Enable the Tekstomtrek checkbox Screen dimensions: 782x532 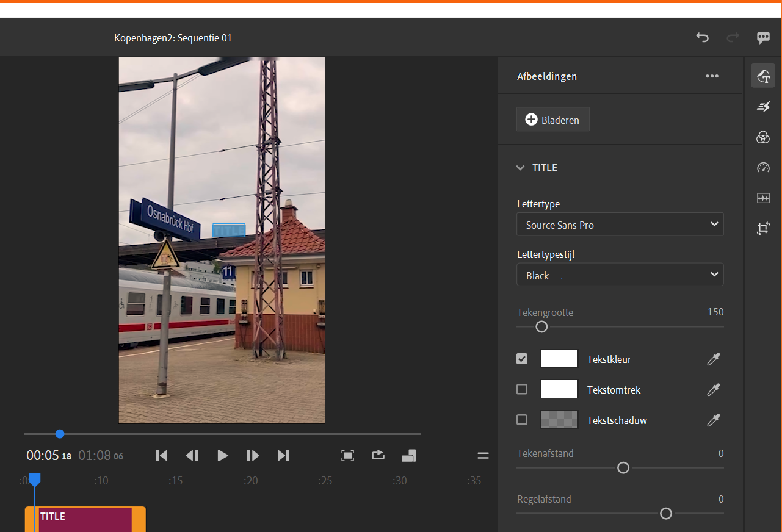click(x=522, y=389)
